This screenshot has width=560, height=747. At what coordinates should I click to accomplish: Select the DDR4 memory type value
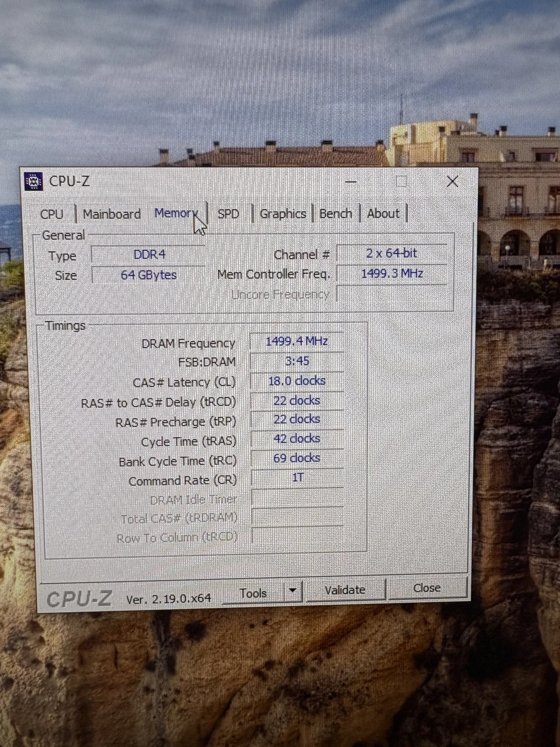(x=149, y=254)
